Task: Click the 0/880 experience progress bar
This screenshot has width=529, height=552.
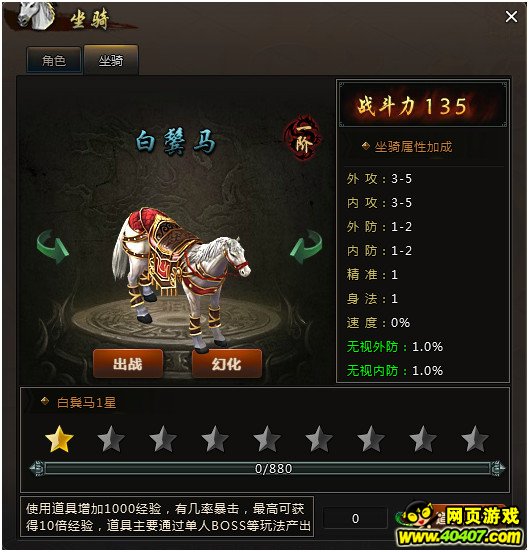Action: click(x=267, y=469)
